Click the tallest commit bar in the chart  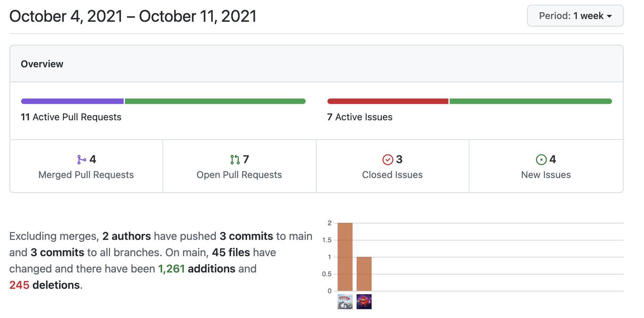pos(345,257)
